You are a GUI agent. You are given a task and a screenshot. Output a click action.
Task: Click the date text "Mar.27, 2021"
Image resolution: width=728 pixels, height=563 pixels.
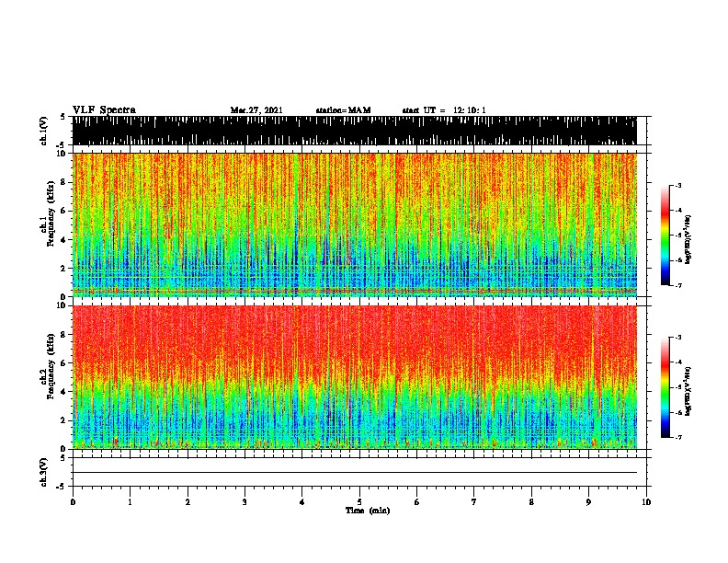(256, 110)
